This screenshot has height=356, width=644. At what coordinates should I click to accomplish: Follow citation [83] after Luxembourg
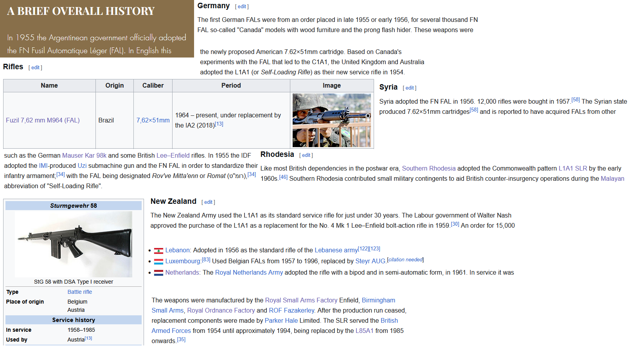pyautogui.click(x=206, y=260)
